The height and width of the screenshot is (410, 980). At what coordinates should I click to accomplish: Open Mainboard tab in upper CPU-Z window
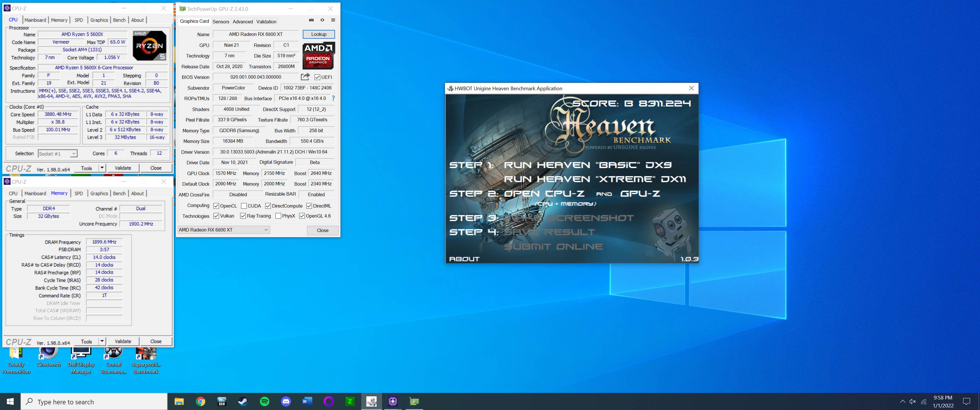(35, 20)
